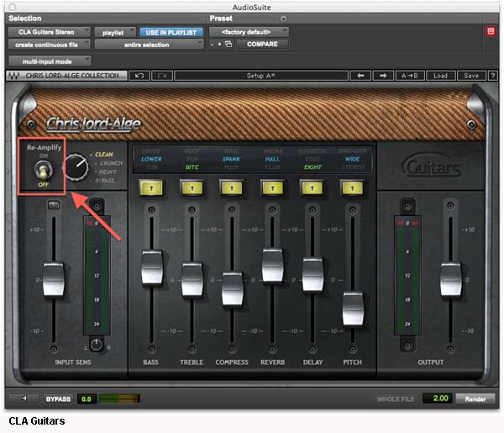Select the CRUNCH amp mode

click(x=111, y=163)
